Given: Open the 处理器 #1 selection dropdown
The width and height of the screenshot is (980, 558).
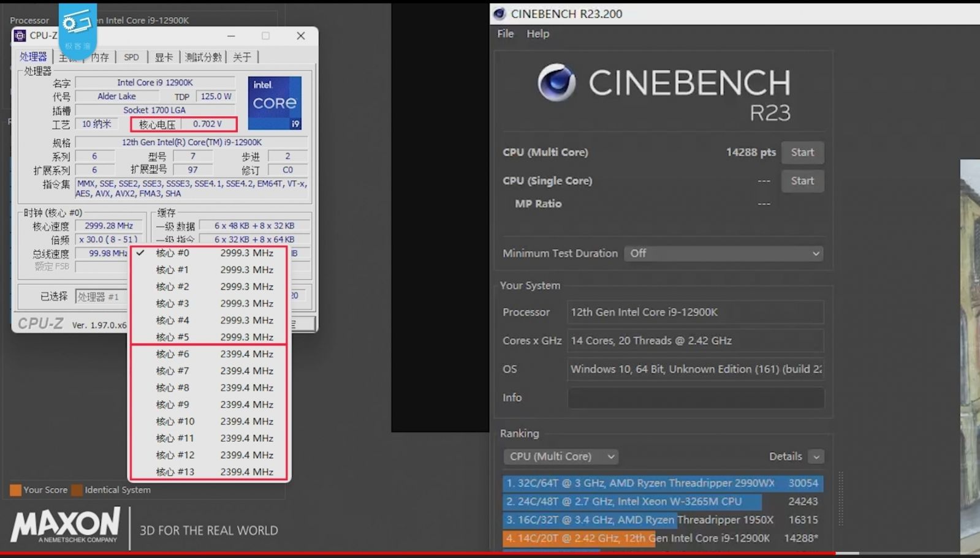Looking at the screenshot, I should pos(101,296).
